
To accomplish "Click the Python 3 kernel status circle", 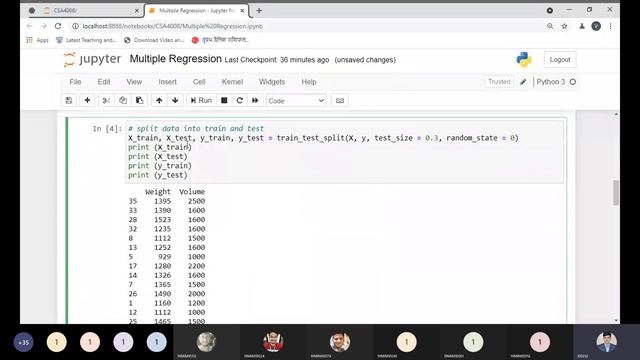I will (573, 82).
